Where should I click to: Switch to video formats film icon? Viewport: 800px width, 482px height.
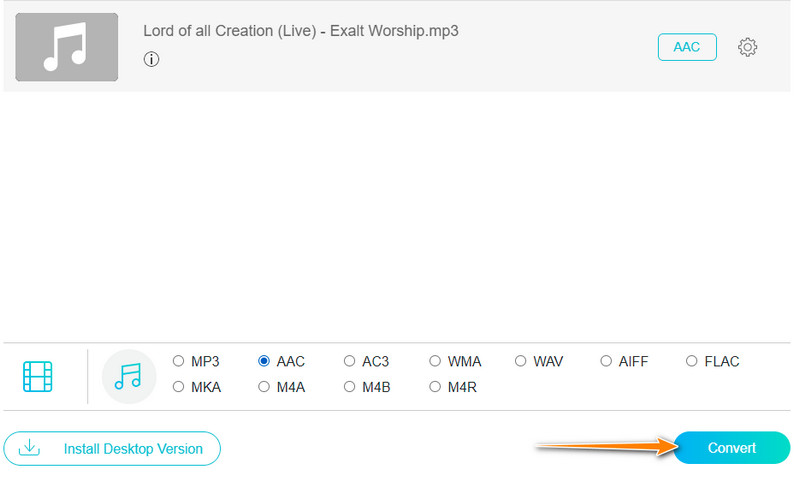[38, 376]
